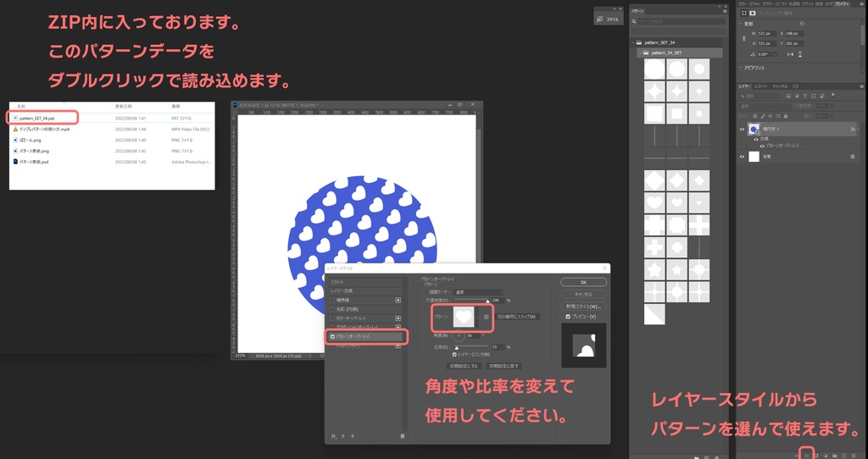Toggle the Preview checkbox
868x459 pixels.
(x=568, y=317)
